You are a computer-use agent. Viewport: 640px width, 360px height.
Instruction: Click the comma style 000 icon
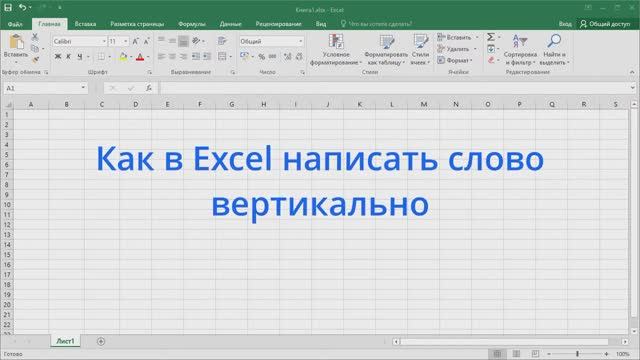[273, 56]
